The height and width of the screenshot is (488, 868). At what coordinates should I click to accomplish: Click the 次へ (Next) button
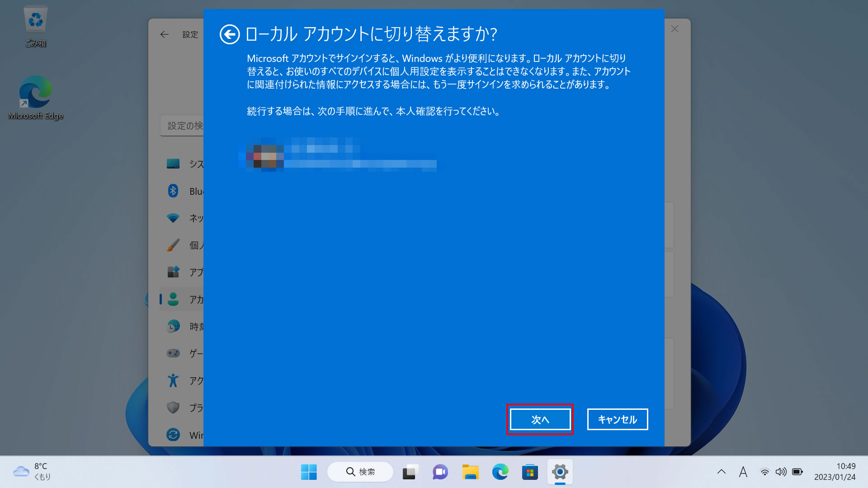click(x=540, y=419)
